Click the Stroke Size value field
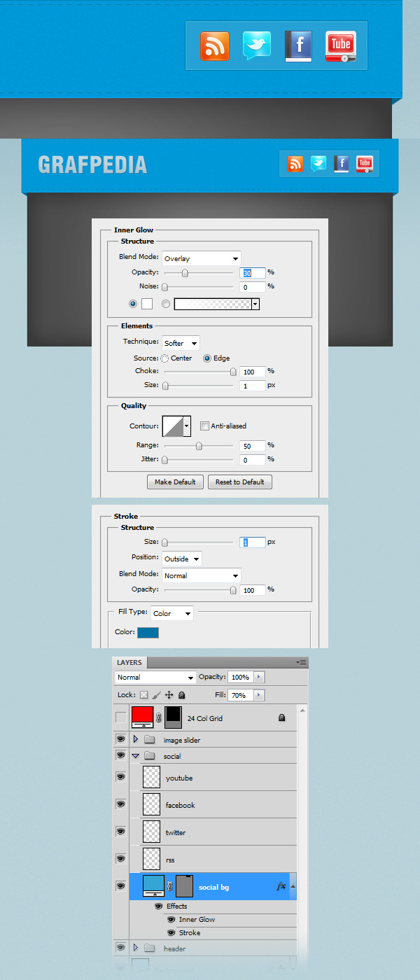 coord(252,542)
